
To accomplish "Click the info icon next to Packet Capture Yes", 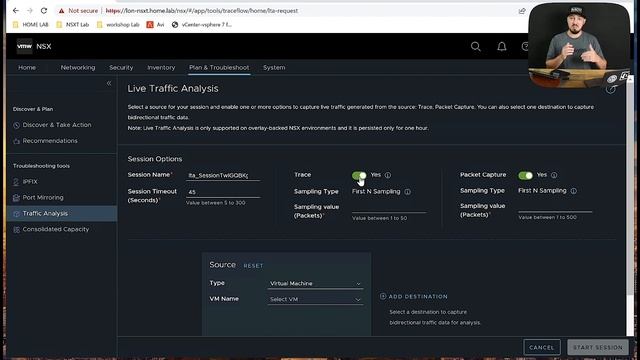I will pos(554,175).
